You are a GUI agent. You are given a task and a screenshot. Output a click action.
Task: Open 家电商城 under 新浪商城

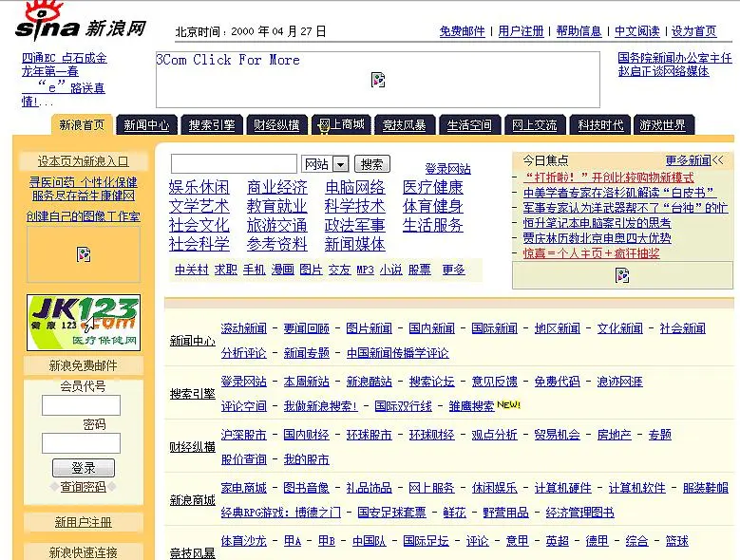click(x=244, y=488)
